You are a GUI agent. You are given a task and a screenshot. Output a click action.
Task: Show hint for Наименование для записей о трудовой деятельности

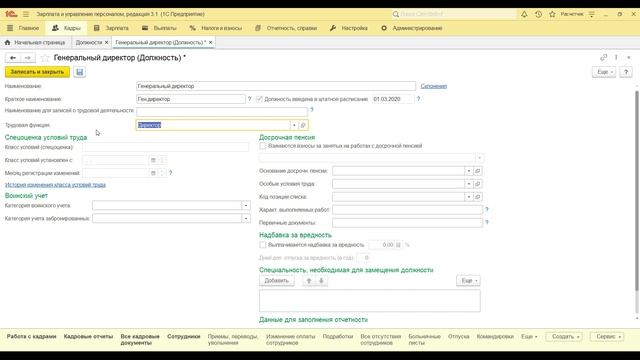(x=311, y=110)
